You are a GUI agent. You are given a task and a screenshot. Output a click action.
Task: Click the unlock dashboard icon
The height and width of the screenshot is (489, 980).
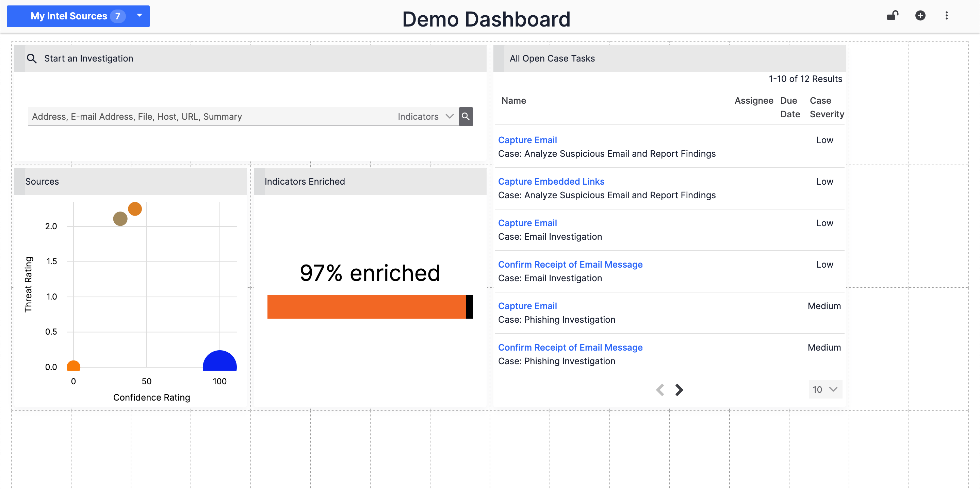coord(892,15)
